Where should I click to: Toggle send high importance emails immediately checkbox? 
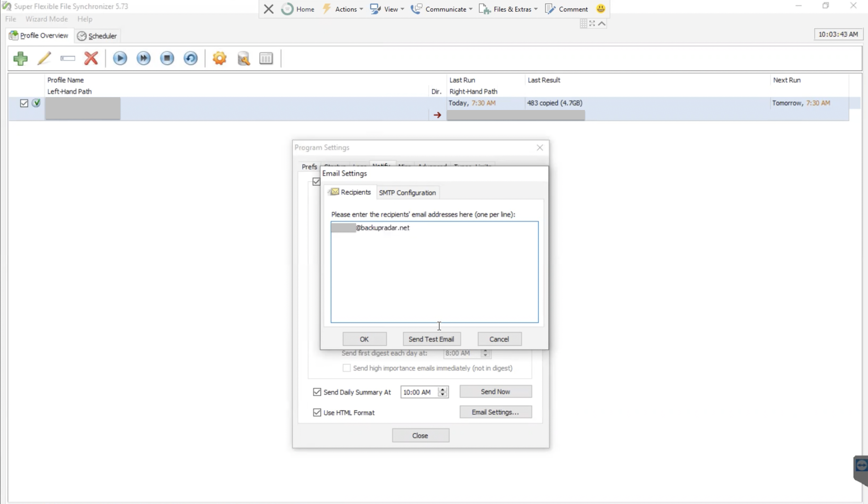click(x=346, y=368)
